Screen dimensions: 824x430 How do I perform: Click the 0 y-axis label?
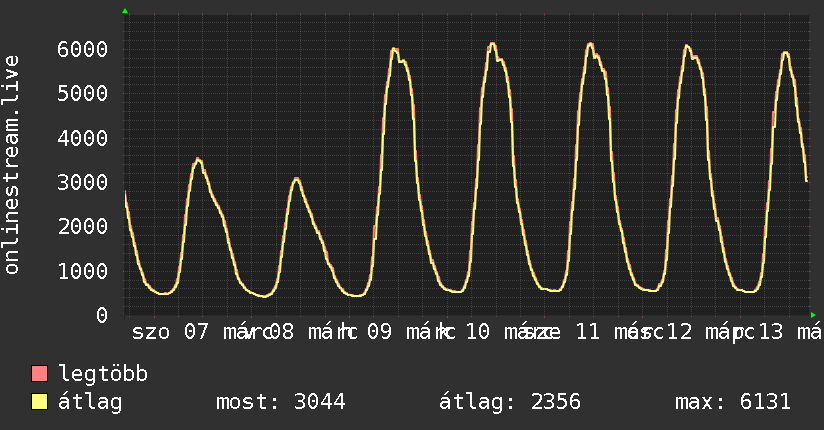[x=102, y=315]
